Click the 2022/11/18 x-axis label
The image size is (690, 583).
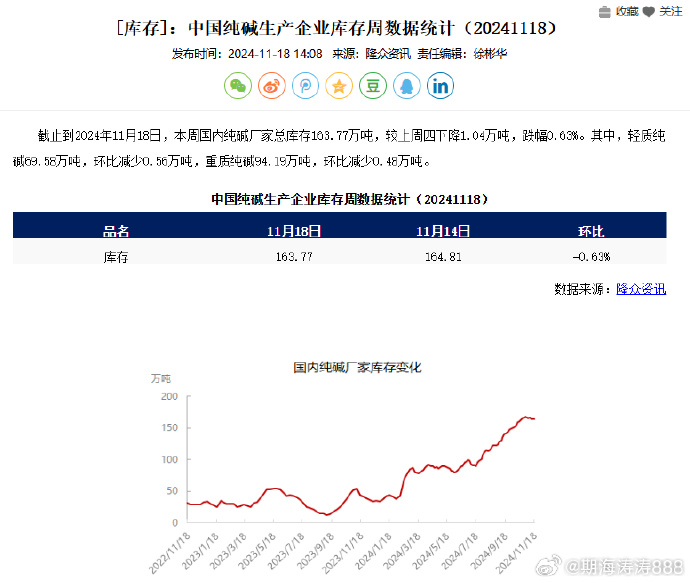point(170,553)
